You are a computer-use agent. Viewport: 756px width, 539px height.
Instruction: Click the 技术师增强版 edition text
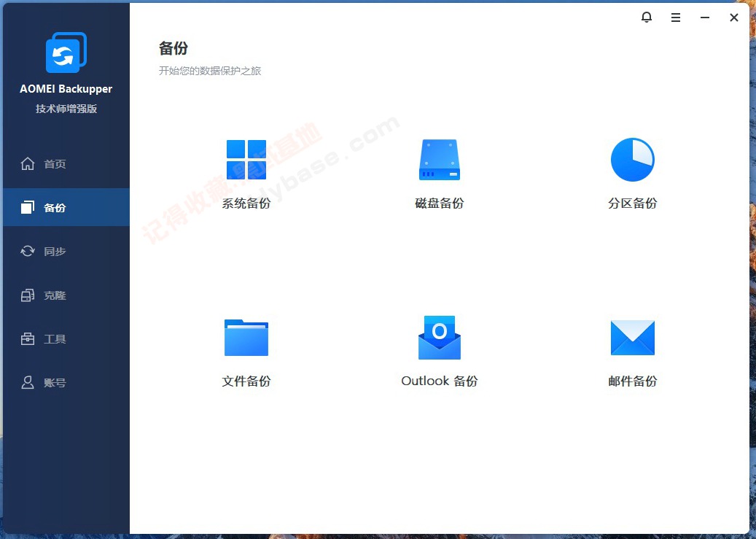(x=66, y=108)
